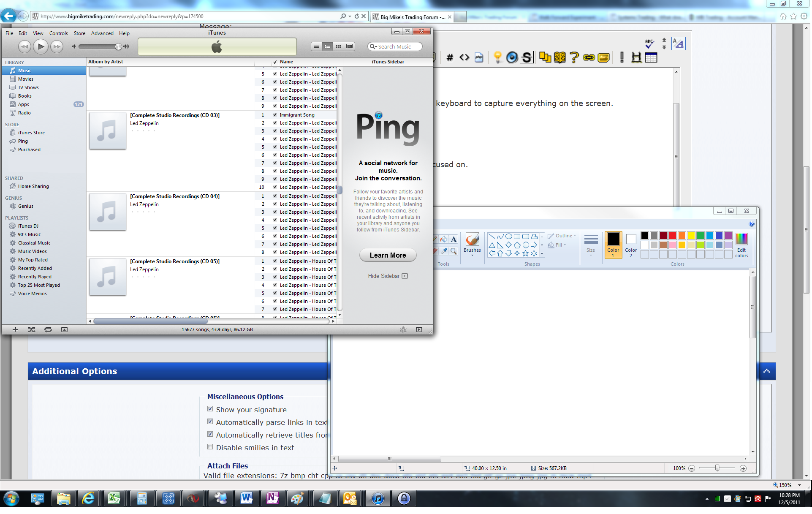Screen dimensions: 812x514
Task: Uncheck Automatically retrieve titles option
Action: click(x=210, y=434)
